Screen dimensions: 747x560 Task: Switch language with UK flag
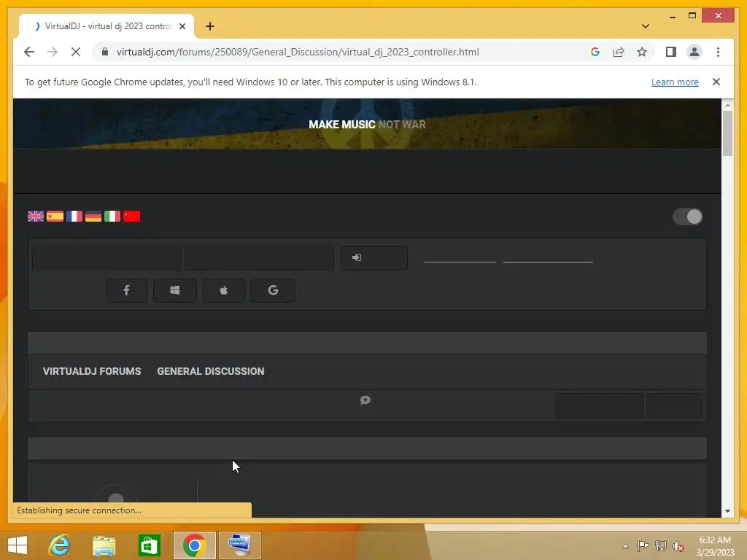36,216
